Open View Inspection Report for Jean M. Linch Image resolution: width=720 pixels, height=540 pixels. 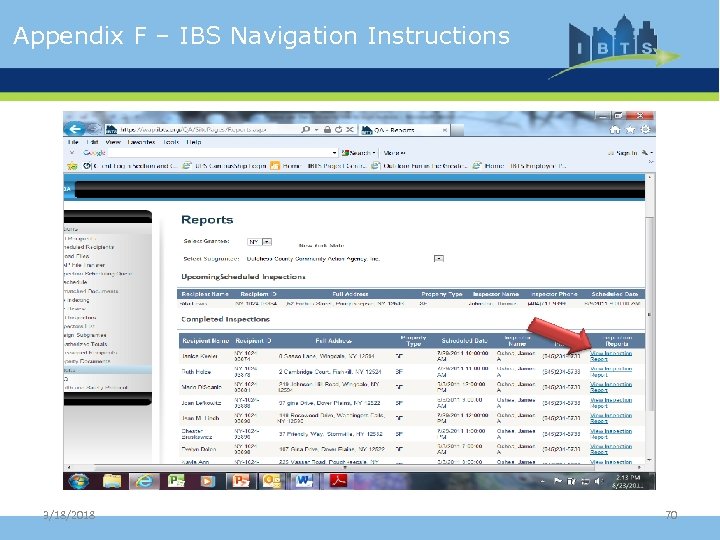point(611,418)
